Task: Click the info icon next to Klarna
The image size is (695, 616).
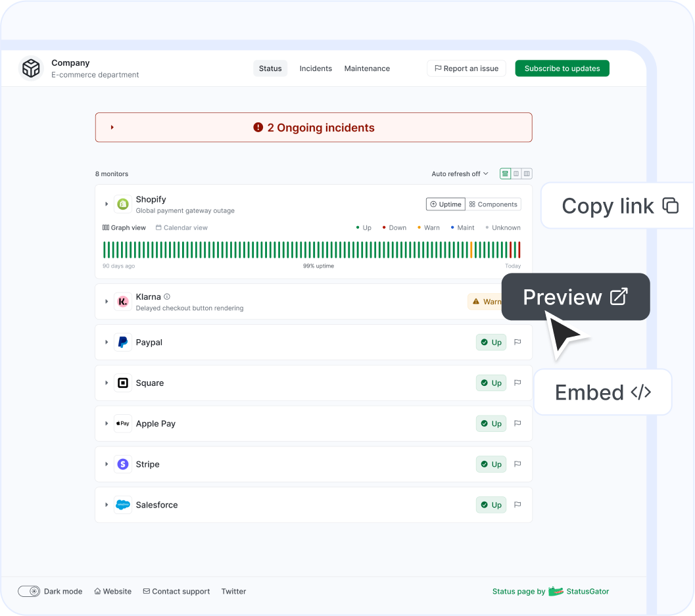Action: [x=166, y=296]
